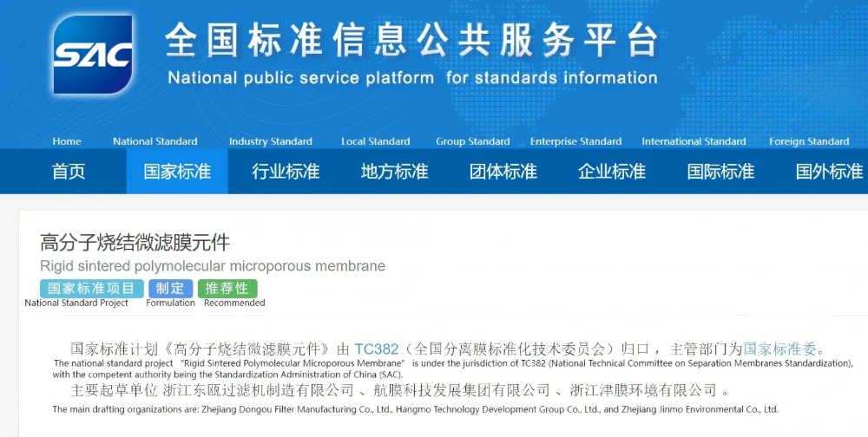868x437 pixels.
Task: Click the 高分子烧结微滤膜元件 page heading
Action: (135, 243)
